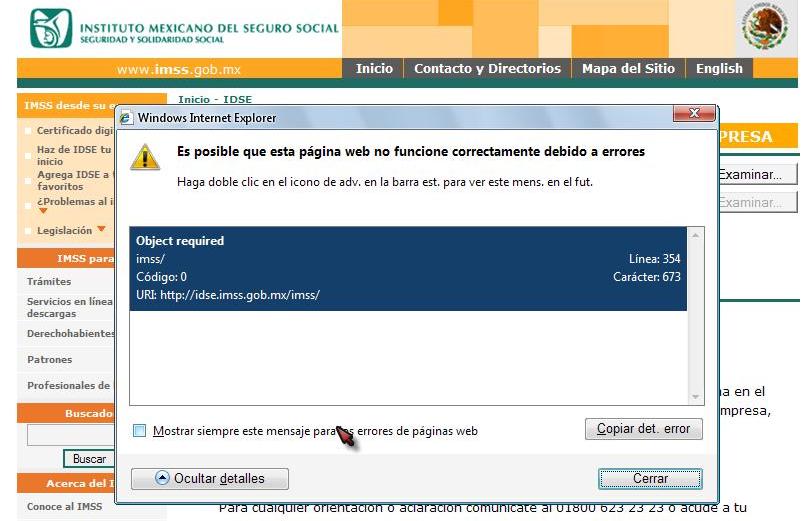804x521 pixels.
Task: Open the Inicio navigation tab
Action: (374, 68)
